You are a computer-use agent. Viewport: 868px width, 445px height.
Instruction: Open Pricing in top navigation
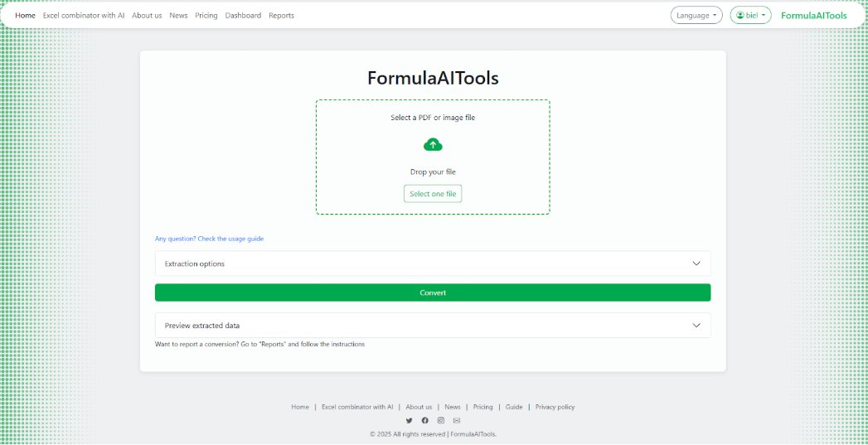pyautogui.click(x=206, y=16)
